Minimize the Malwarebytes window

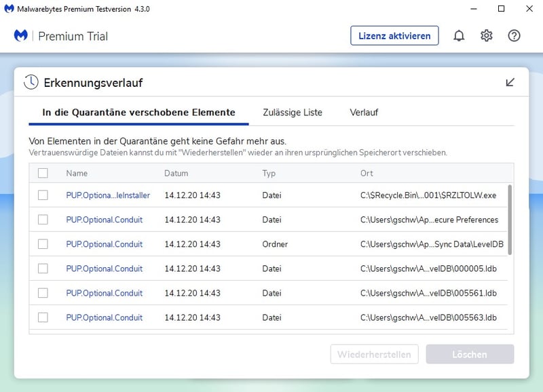click(x=474, y=9)
